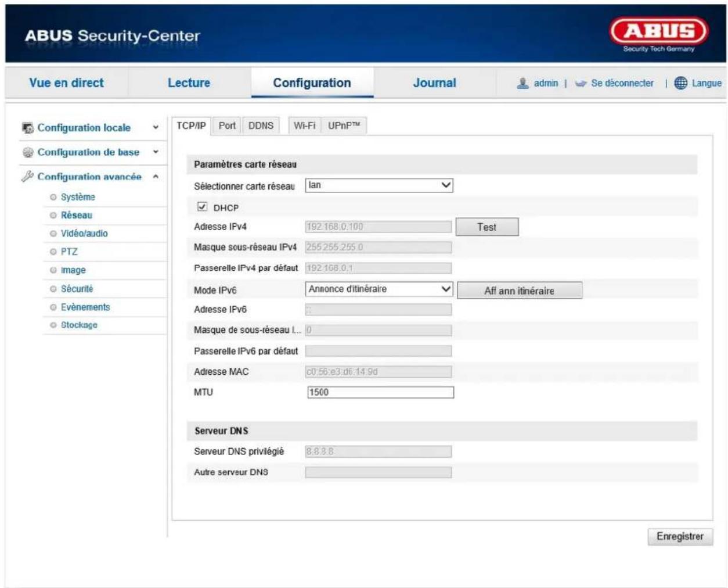The height and width of the screenshot is (588, 728).
Task: Click the Aff ann itinéraire button
Action: (519, 291)
